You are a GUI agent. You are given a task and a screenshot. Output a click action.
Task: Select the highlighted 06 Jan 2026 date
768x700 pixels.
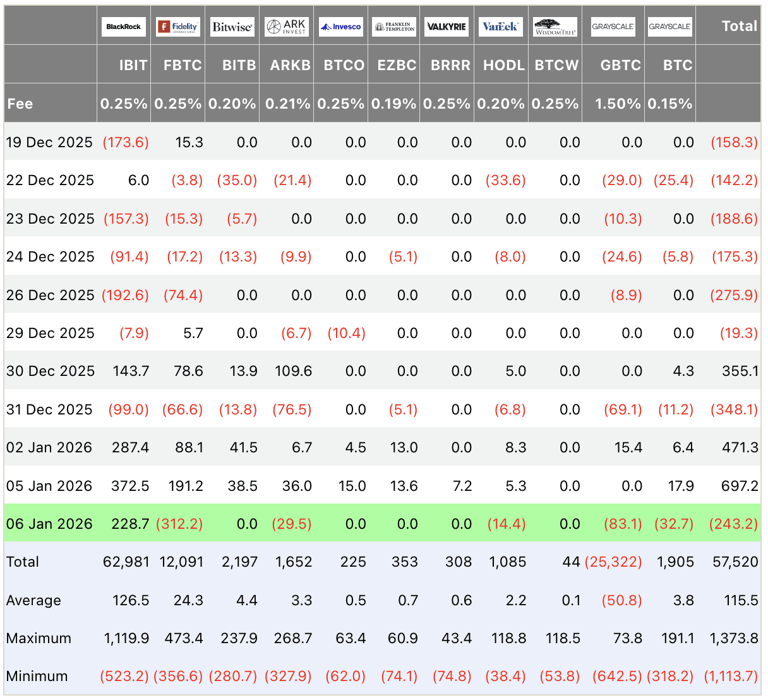coord(49,524)
